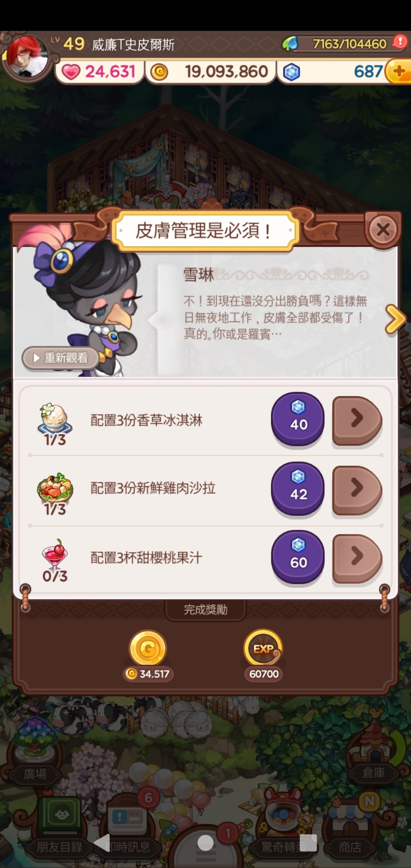Advance dialogue with the yellow arrow
The height and width of the screenshot is (868, 411).
click(x=395, y=319)
